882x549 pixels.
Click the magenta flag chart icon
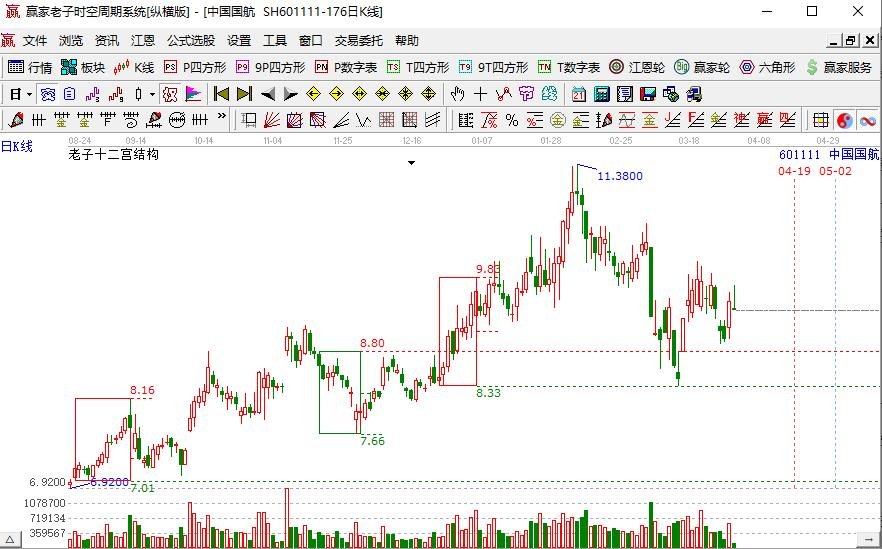pos(193,94)
